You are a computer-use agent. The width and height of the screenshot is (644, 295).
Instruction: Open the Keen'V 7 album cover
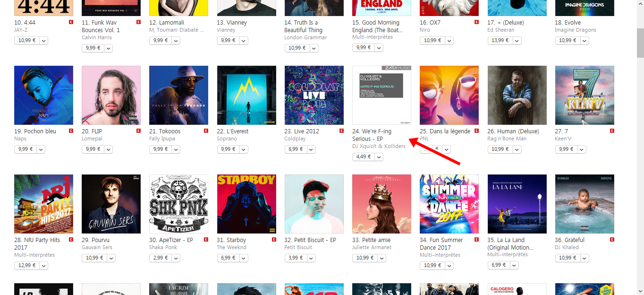coord(585,95)
